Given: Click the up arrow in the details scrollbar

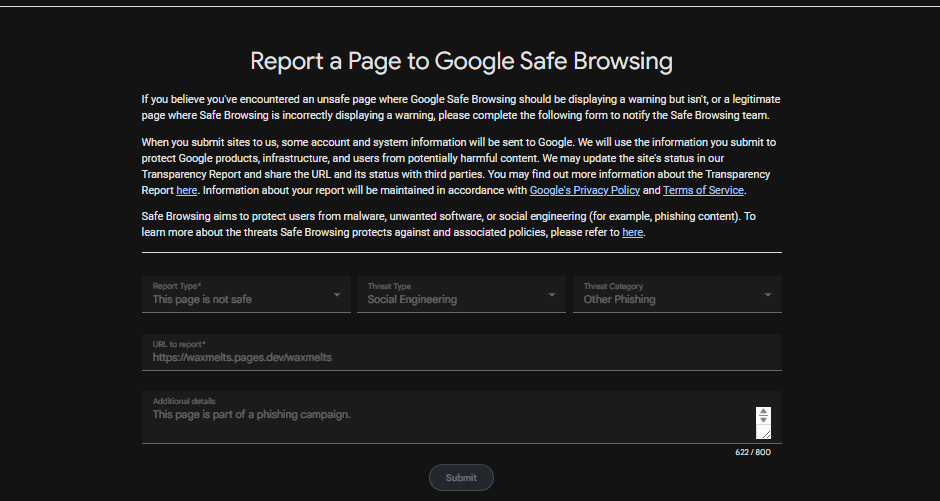Looking at the screenshot, I should [763, 411].
